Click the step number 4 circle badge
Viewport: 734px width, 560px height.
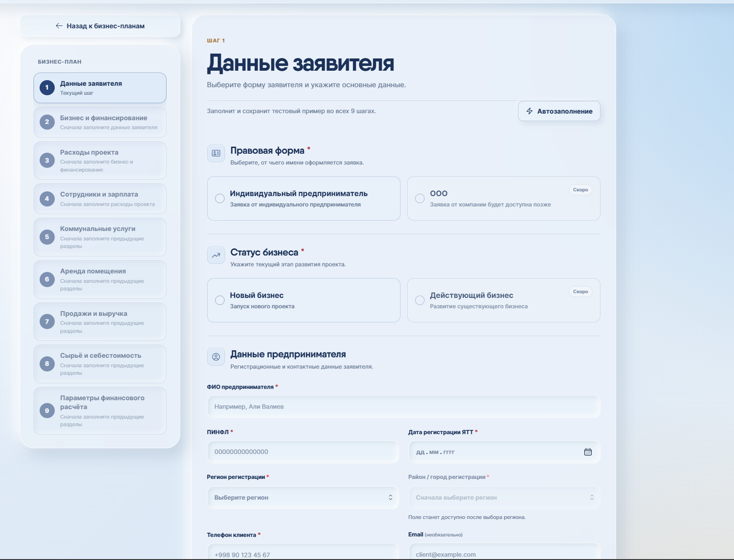[47, 198]
